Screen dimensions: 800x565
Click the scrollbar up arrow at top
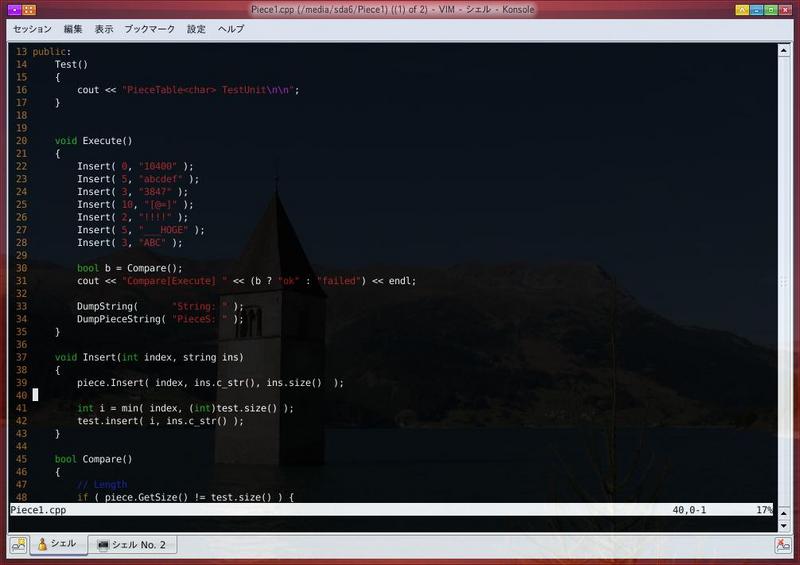coord(784,50)
